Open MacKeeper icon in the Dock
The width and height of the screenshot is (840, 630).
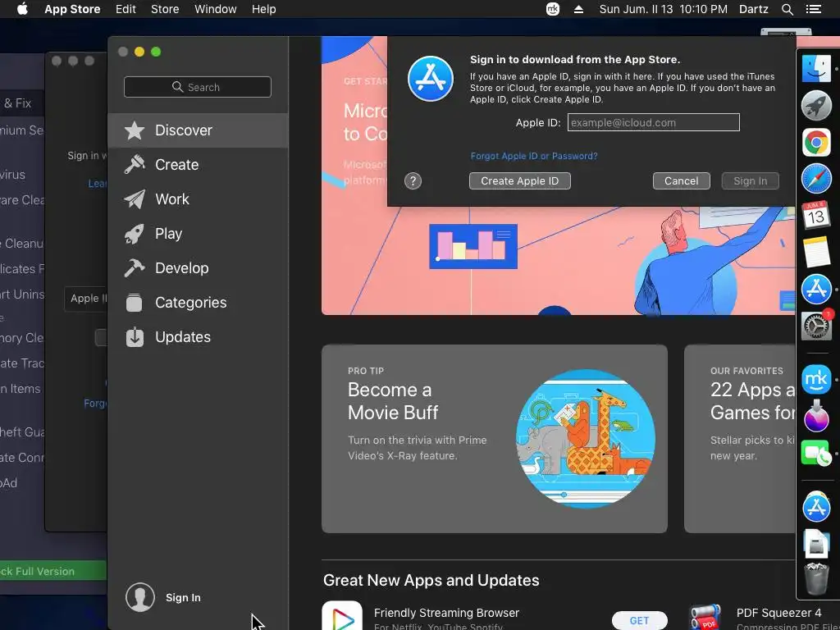[816, 379]
